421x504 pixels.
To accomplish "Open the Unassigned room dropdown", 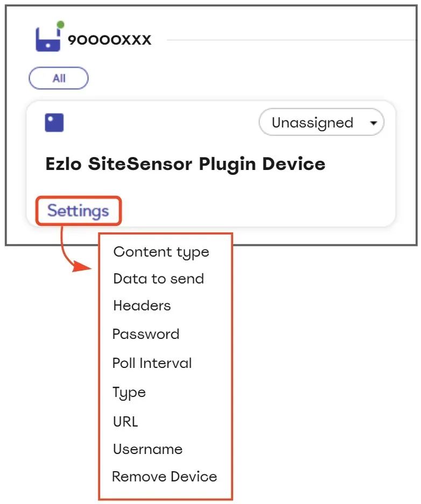I will click(x=321, y=122).
